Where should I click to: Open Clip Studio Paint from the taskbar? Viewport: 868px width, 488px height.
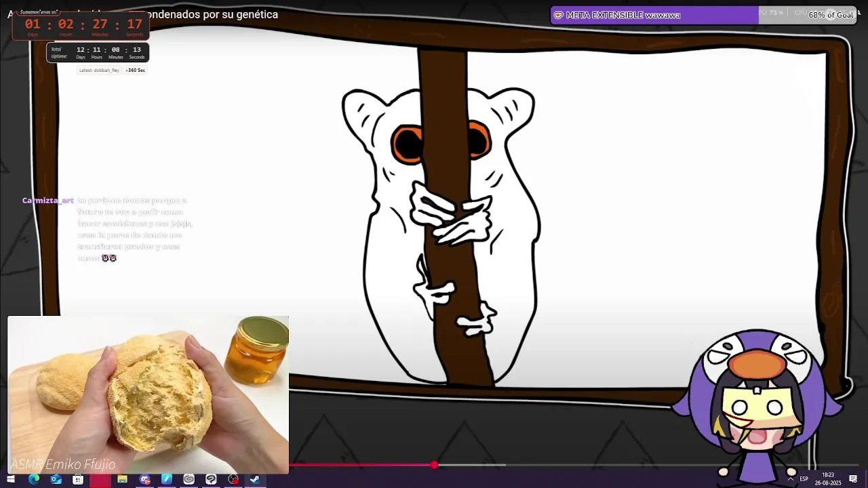point(211,479)
